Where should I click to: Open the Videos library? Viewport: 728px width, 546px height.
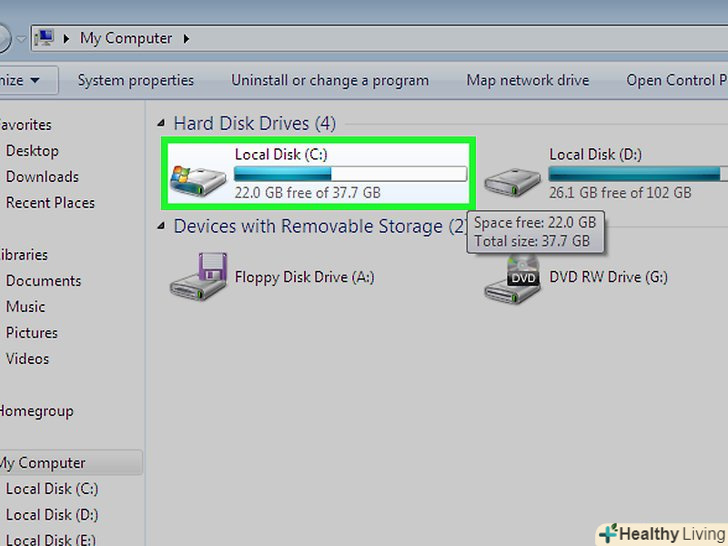pos(27,359)
